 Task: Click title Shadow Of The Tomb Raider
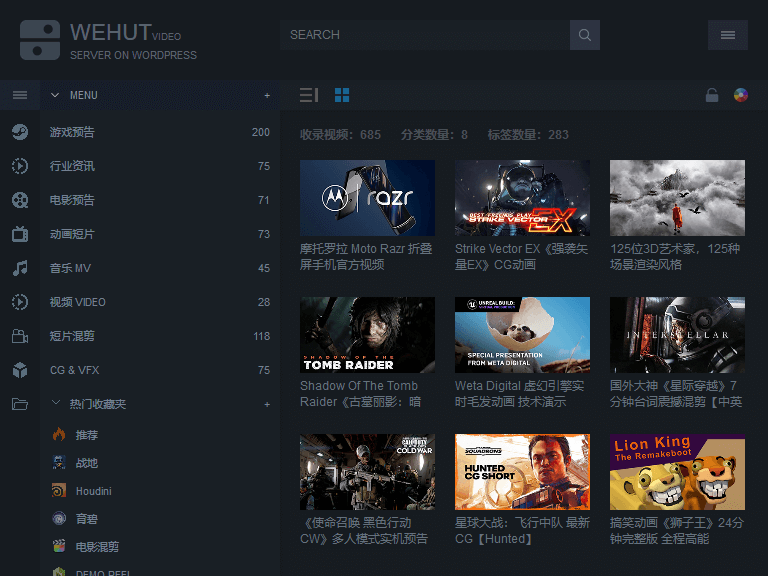click(360, 394)
